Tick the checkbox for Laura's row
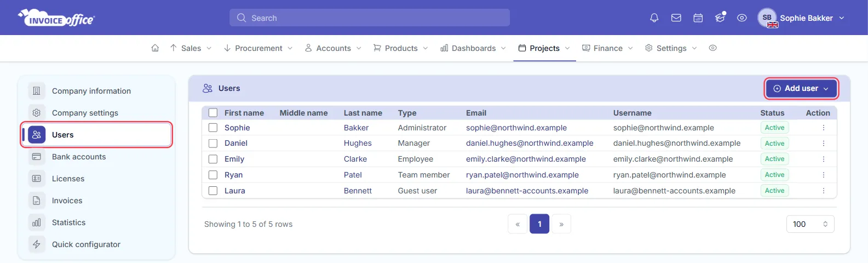 tap(213, 191)
